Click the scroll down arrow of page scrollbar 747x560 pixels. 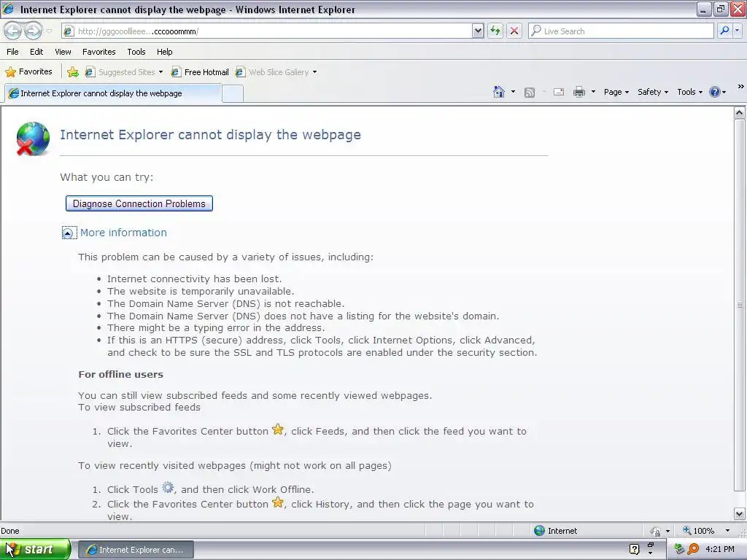(x=740, y=513)
